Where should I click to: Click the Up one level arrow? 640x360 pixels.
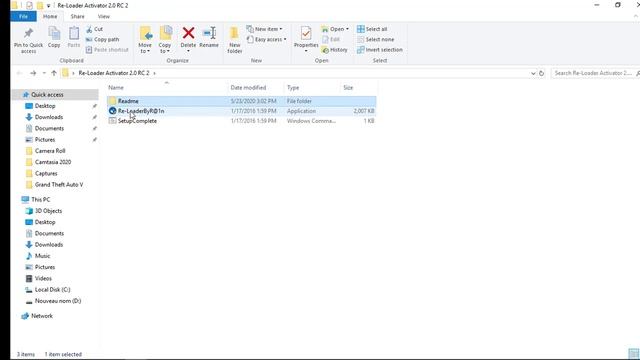coord(54,73)
